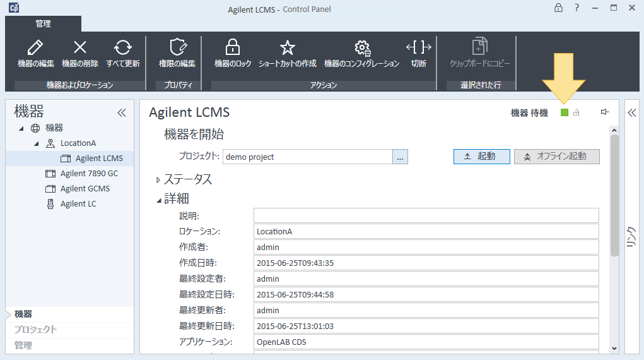Click LocationA location pin icon

[x=50, y=143]
